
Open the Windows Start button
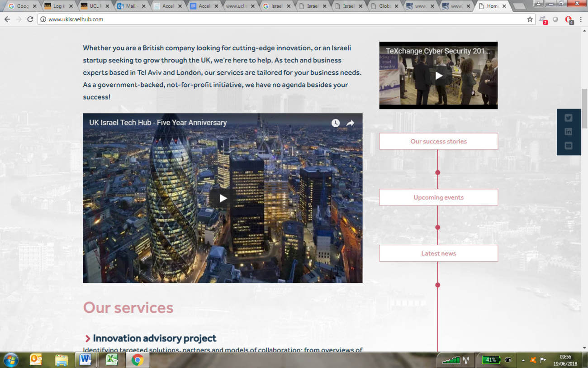coord(10,360)
